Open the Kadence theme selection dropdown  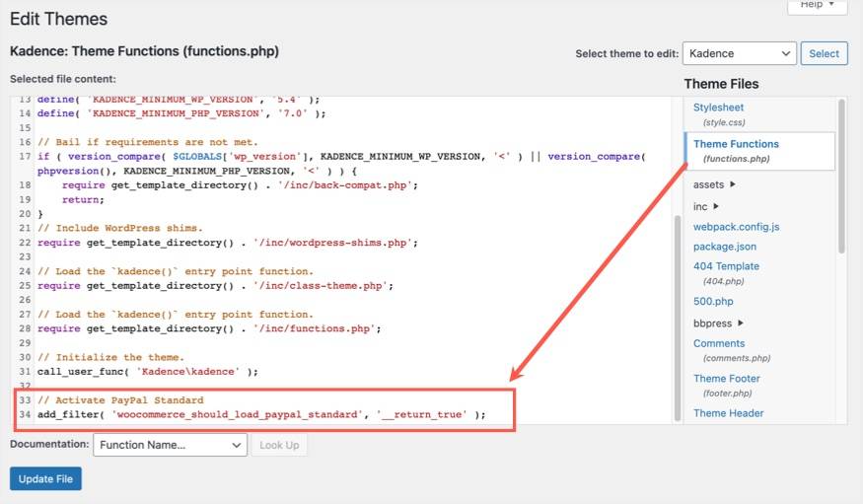[x=739, y=53]
